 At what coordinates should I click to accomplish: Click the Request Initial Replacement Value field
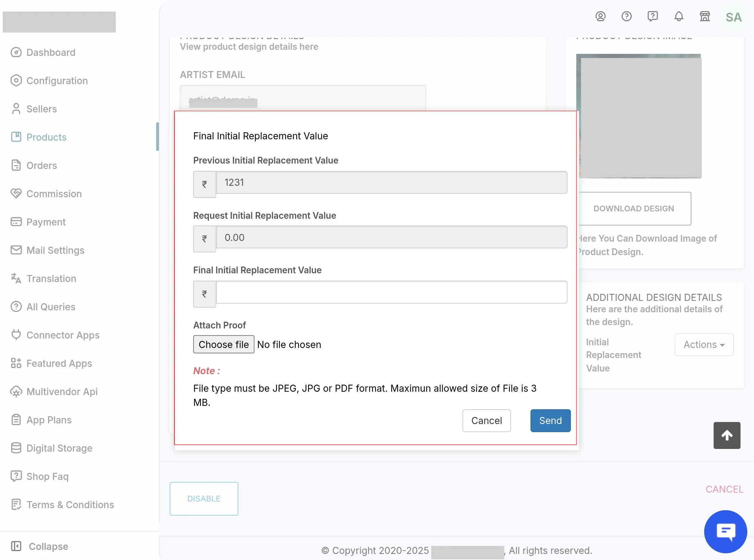click(391, 237)
